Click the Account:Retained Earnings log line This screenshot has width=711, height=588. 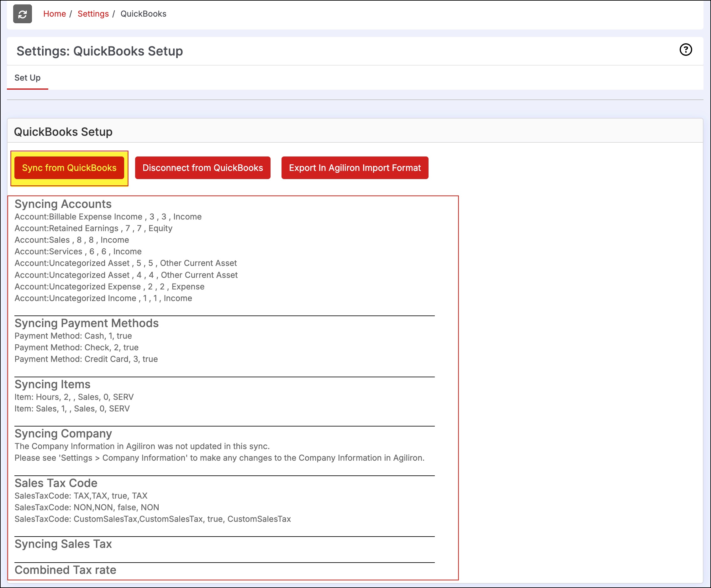point(93,228)
